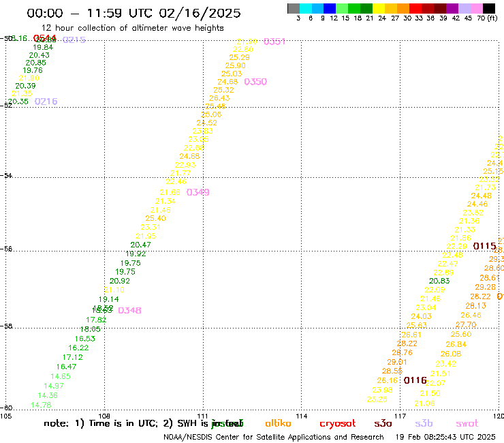Click the 21.06 wave height value
This screenshot has height=443, width=504.
[x=424, y=403]
